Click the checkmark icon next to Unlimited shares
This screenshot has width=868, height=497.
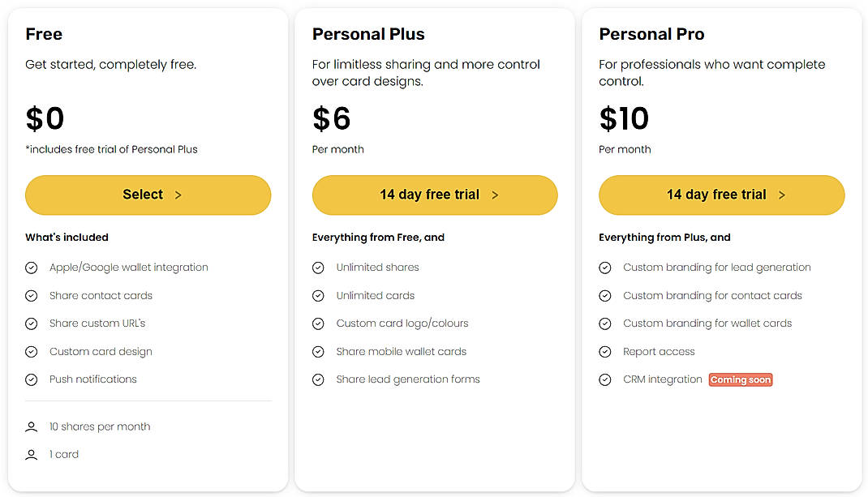pos(318,267)
